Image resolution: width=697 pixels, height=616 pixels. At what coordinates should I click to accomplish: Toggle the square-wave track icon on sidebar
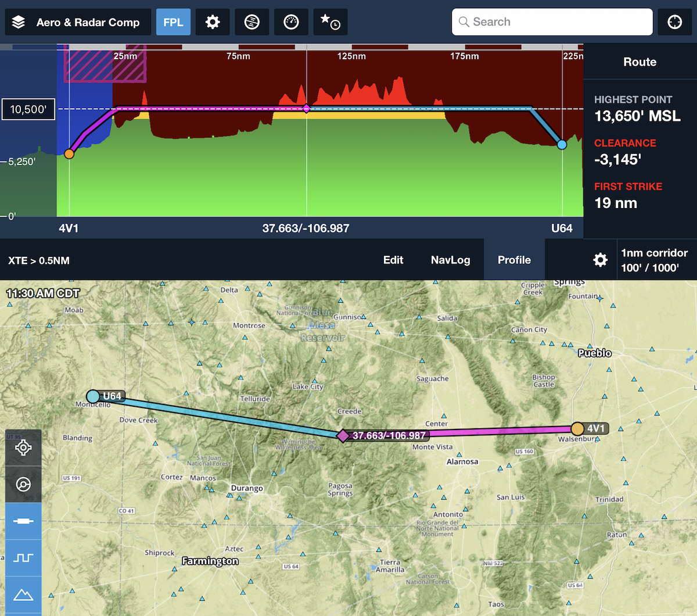[23, 558]
